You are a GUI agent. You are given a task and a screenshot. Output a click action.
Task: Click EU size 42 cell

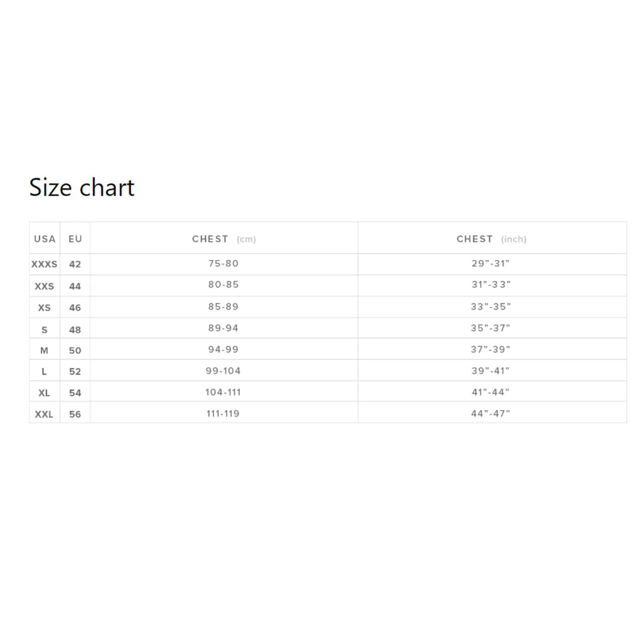pos(75,264)
